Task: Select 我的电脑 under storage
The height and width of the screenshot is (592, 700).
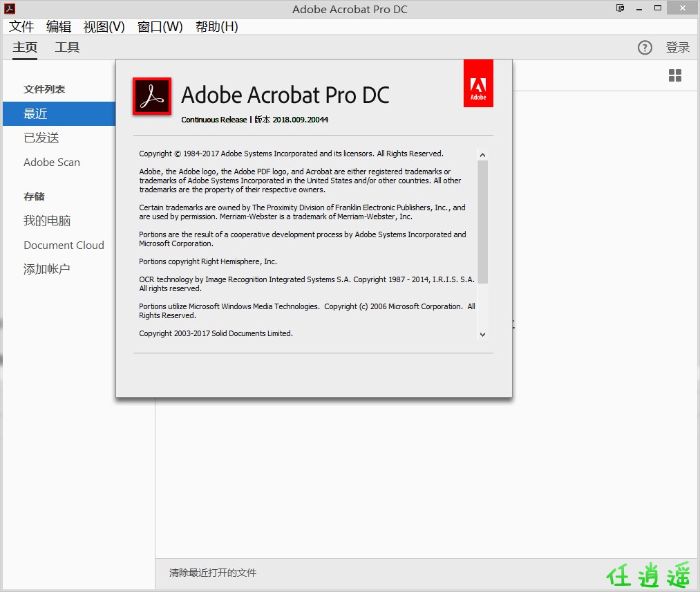Action: coord(47,221)
